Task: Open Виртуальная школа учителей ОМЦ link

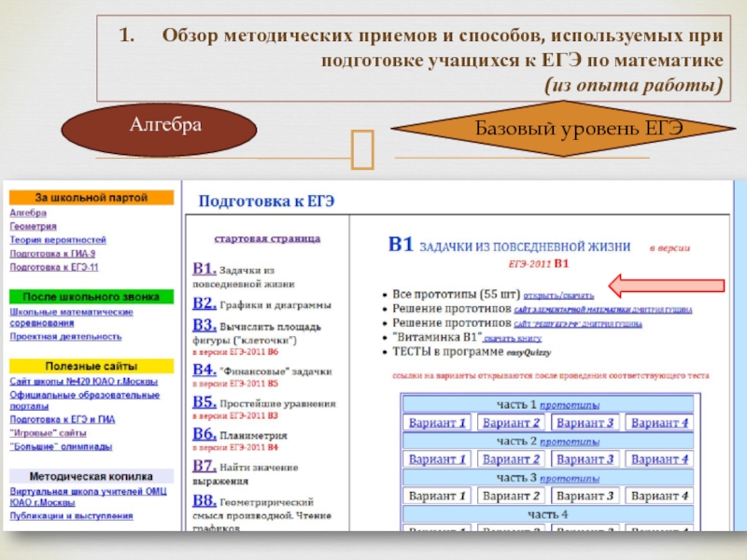Action: pos(88,497)
